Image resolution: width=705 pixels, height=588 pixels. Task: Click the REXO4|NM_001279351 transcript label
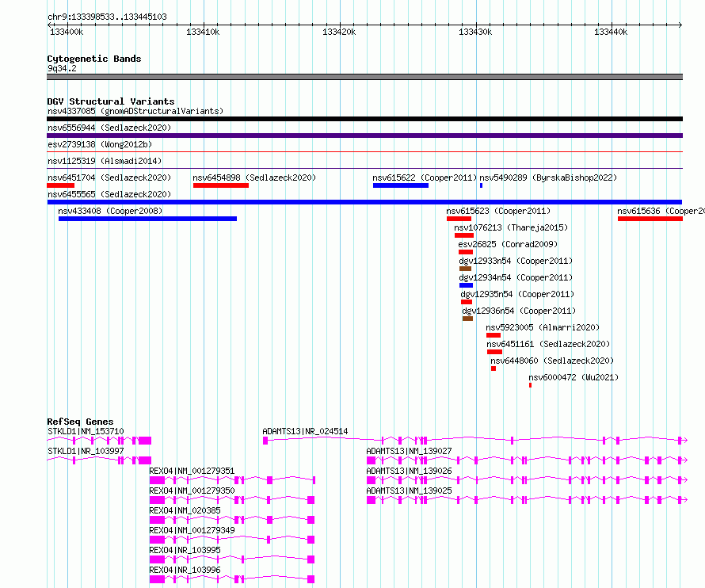point(192,471)
